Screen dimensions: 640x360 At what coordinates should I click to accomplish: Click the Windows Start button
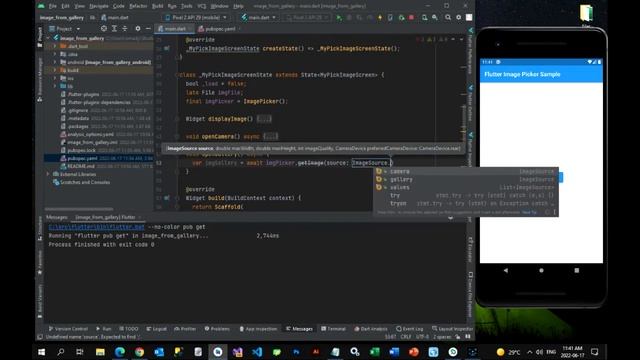pyautogui.click(x=42, y=351)
